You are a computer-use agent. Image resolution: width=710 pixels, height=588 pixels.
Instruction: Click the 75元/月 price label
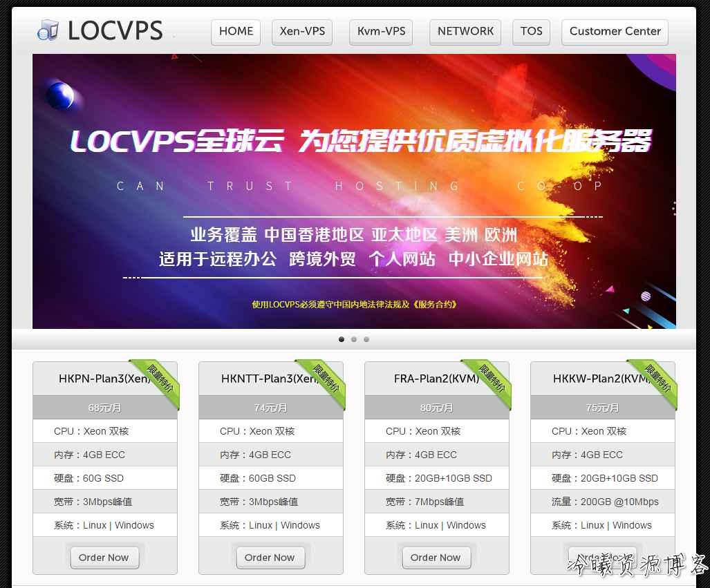pyautogui.click(x=601, y=408)
